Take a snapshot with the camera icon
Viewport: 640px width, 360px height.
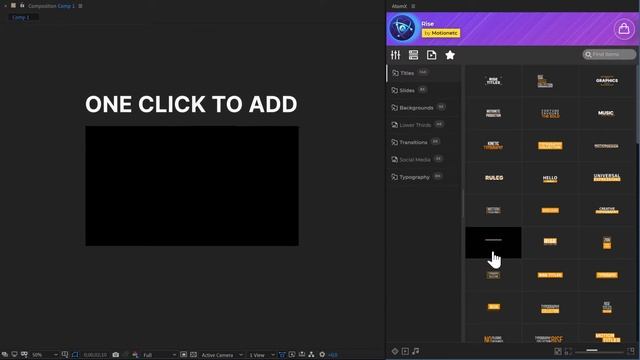(116, 355)
